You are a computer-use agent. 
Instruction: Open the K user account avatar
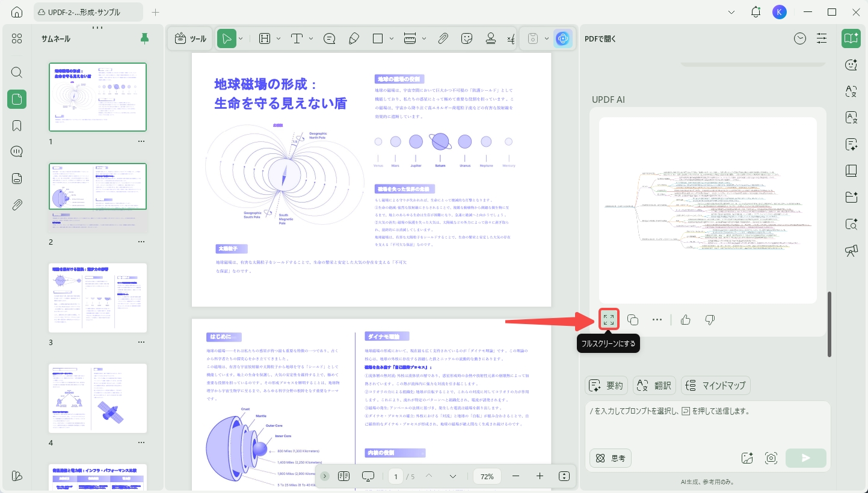click(x=780, y=12)
